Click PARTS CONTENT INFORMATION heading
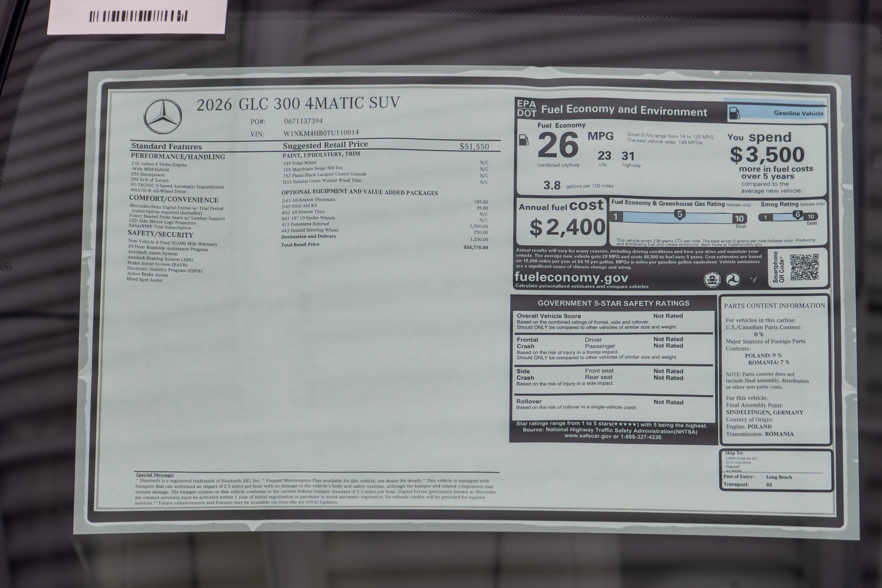882x588 pixels. 774,306
